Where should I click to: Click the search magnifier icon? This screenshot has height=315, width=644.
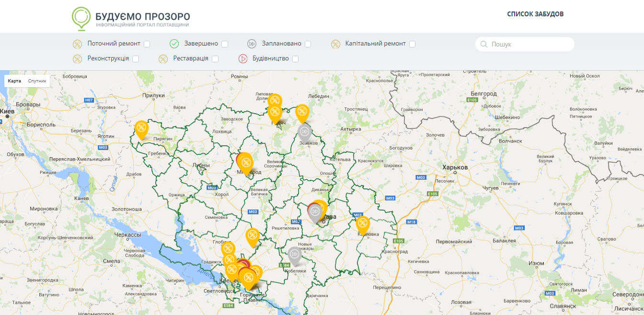coord(484,45)
